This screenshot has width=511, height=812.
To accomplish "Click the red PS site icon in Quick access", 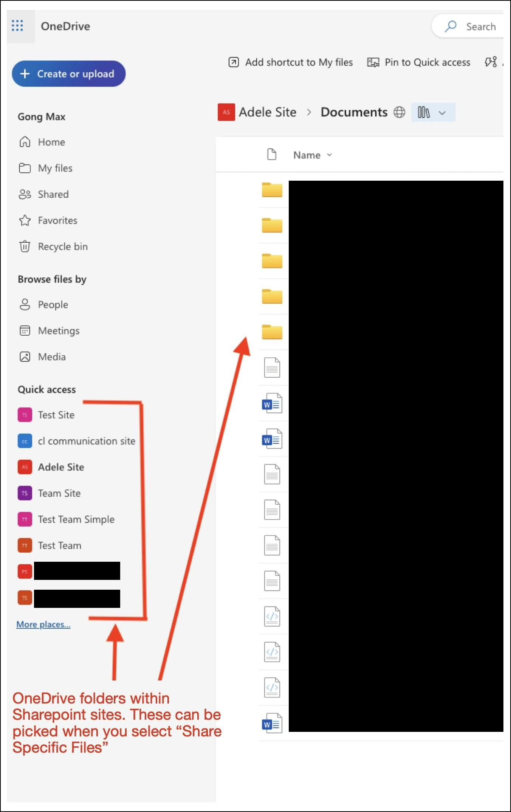I will pos(25,571).
